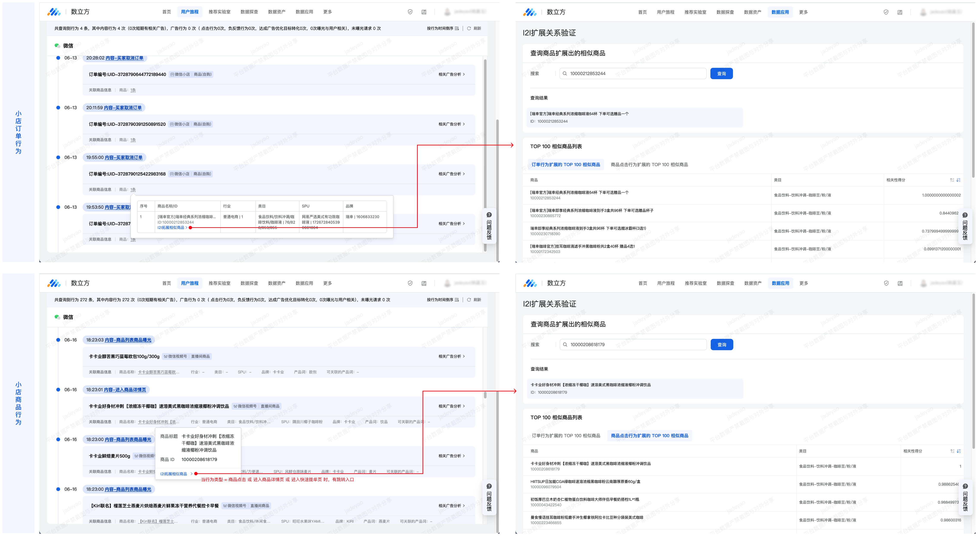Click the 商品: 1条 link under order UID-3728790391250891520
Viewport: 980px width, 537px height.
[133, 140]
